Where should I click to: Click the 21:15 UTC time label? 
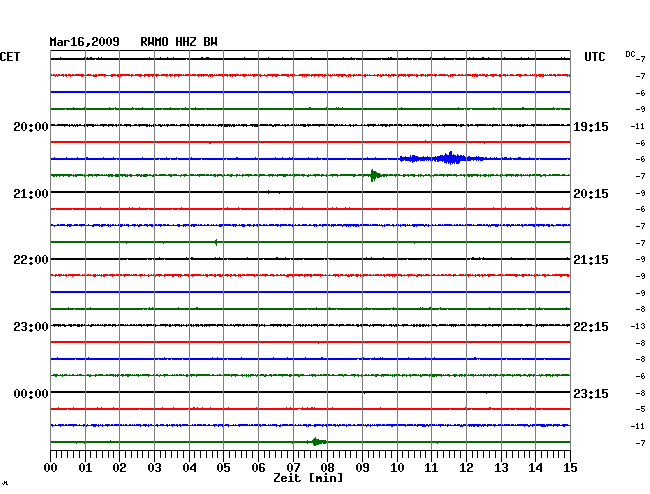point(591,260)
